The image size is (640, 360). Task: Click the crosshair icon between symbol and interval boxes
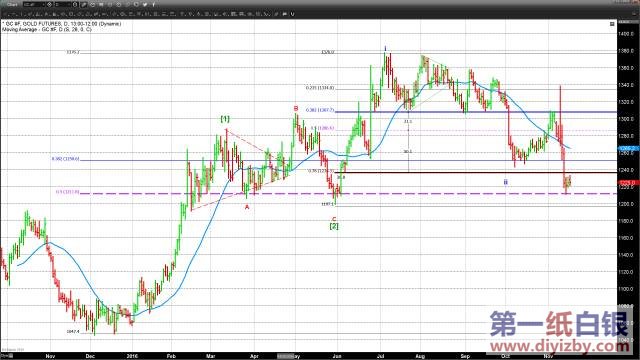[50, 4]
